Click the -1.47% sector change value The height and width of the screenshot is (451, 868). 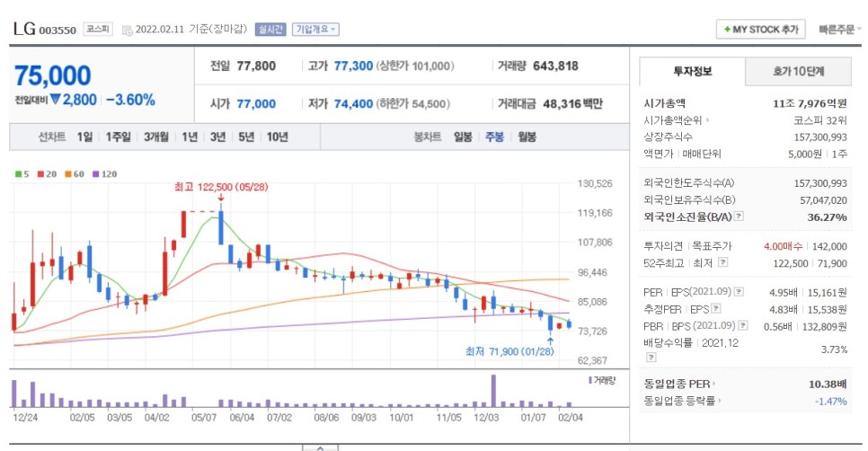(x=831, y=402)
